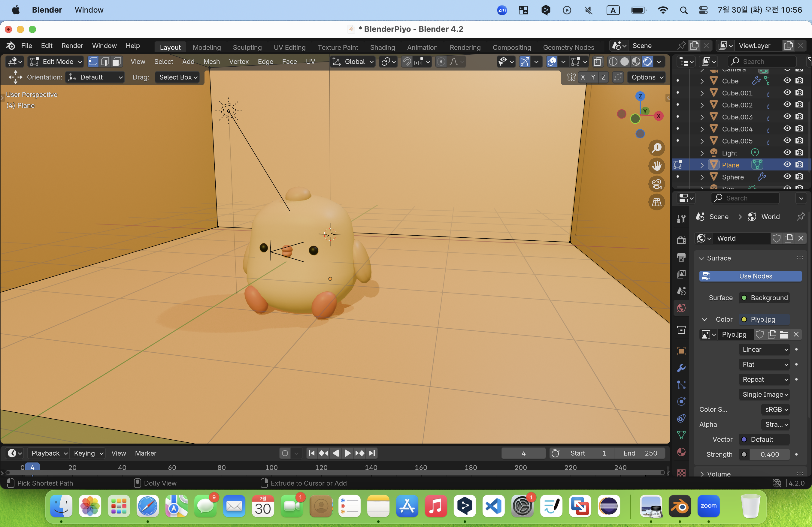Toggle render visibility of Sphere camera icon
Screen dimensions: 812x527
799,176
